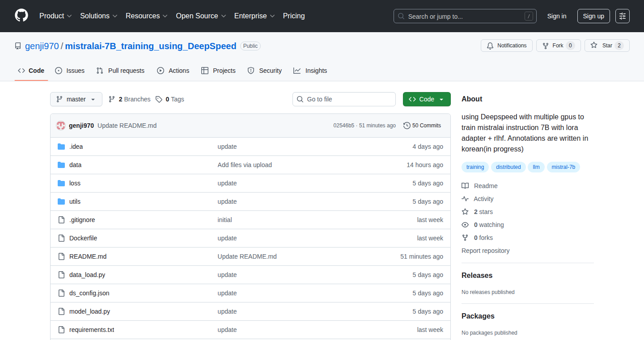Screen dimensions: 644x340
Task: Go to Pricing page
Action: (294, 16)
